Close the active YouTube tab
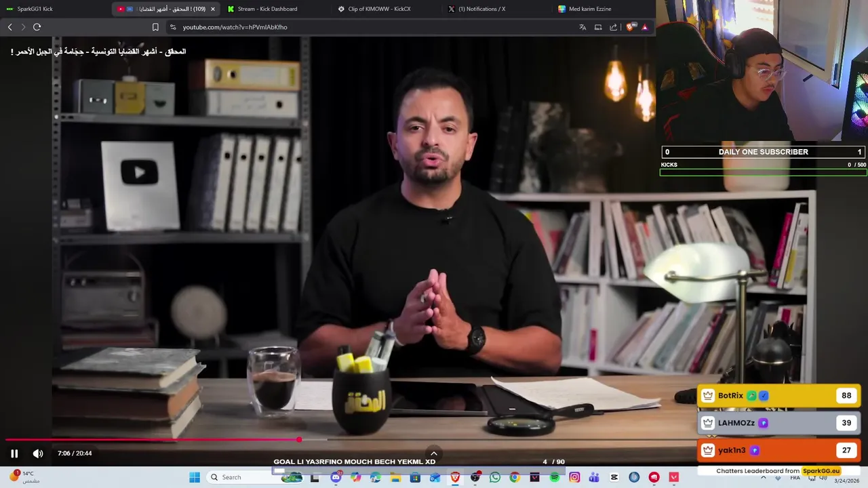The width and height of the screenshot is (868, 488). [x=213, y=9]
